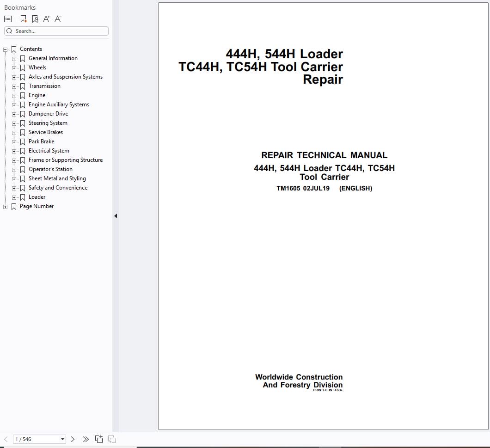Image resolution: width=490 pixels, height=448 pixels.
Task: Open the Operator's Station bookmark
Action: tap(51, 169)
